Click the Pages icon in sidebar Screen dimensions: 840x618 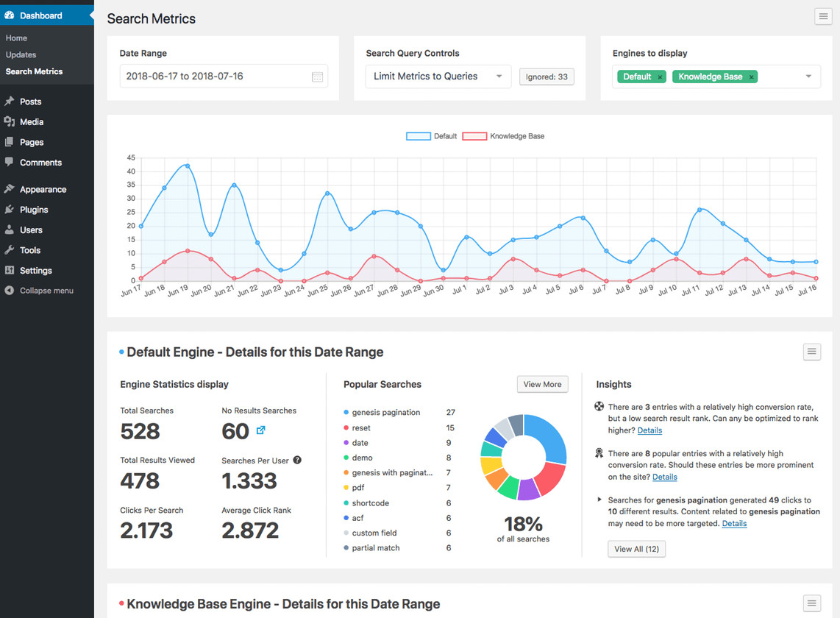pyautogui.click(x=9, y=142)
